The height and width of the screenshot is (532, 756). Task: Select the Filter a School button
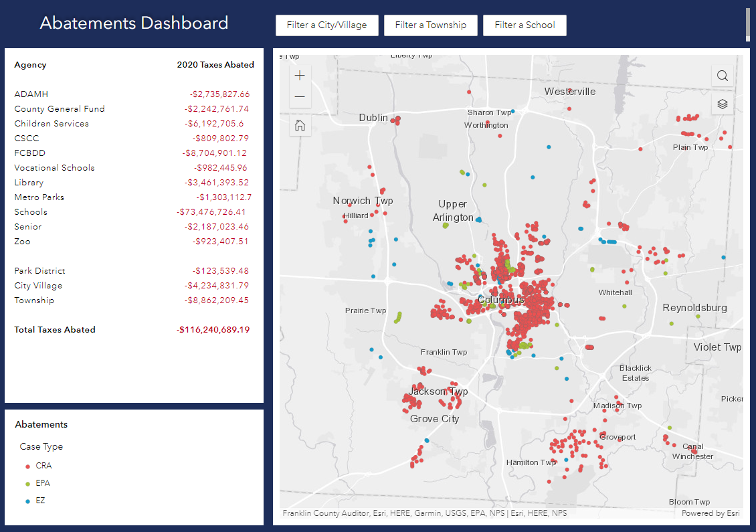click(525, 25)
